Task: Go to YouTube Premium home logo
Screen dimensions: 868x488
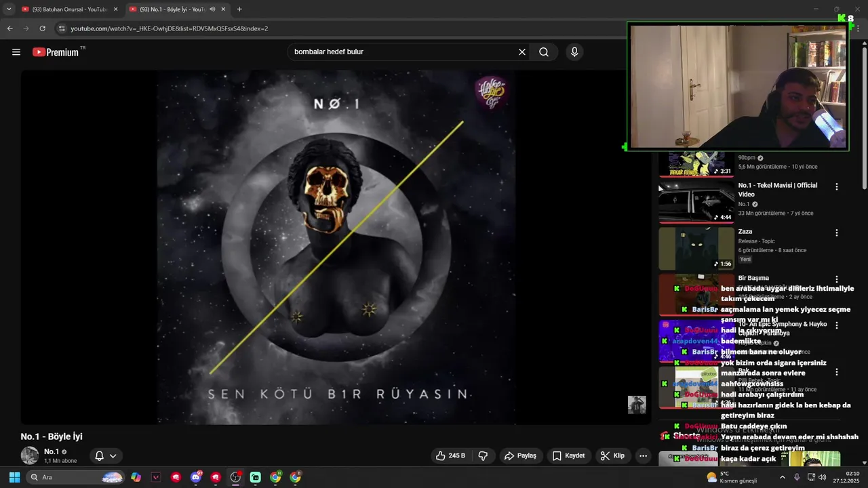Action: (56, 52)
